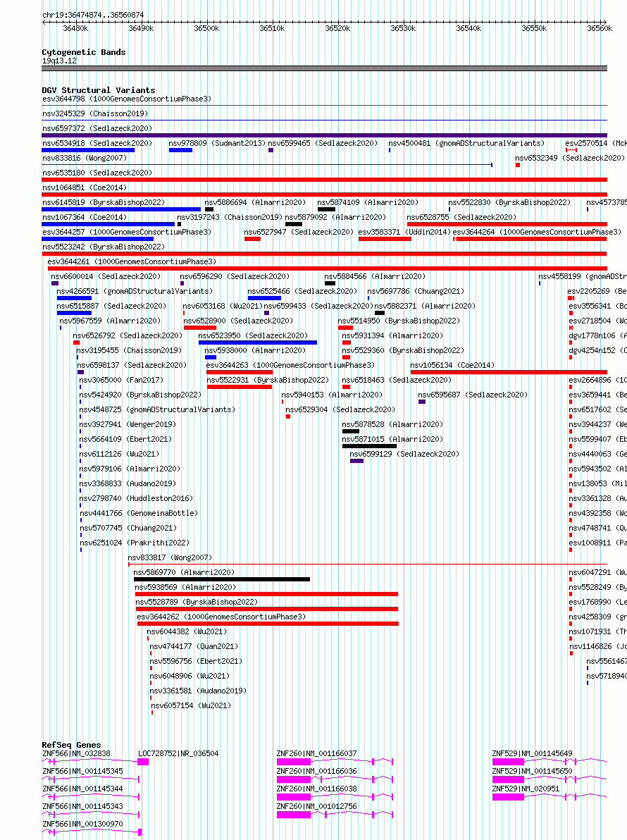Click the nsv1067364 Coe2014 label

pyautogui.click(x=85, y=217)
